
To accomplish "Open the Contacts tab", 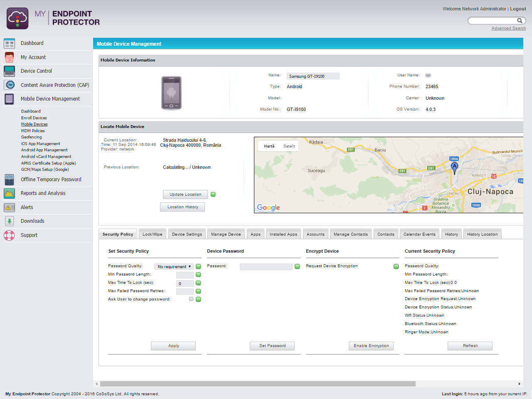I will pos(386,234).
